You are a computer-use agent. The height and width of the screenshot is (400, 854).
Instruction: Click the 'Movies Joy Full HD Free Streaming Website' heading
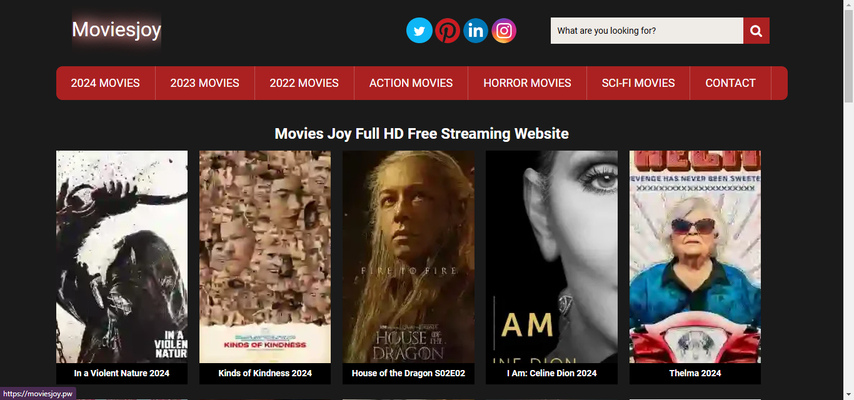tap(422, 134)
